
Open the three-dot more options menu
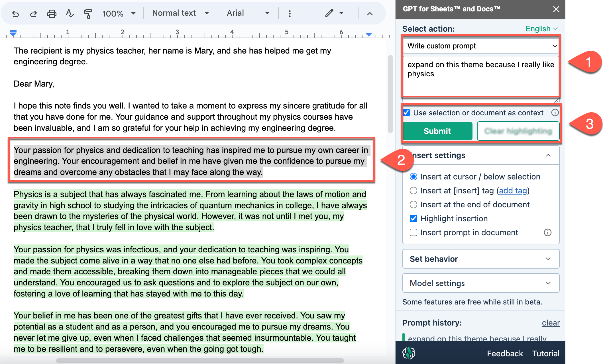pyautogui.click(x=290, y=13)
